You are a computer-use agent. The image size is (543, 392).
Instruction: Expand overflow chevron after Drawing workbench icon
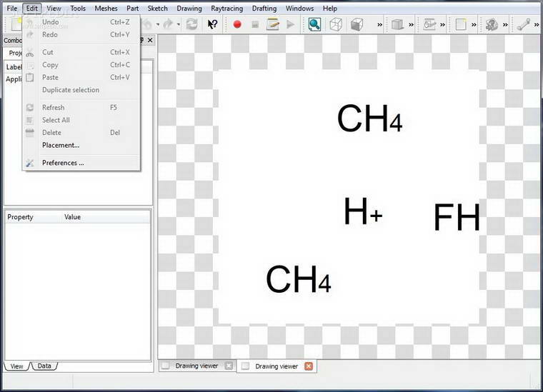[442, 24]
